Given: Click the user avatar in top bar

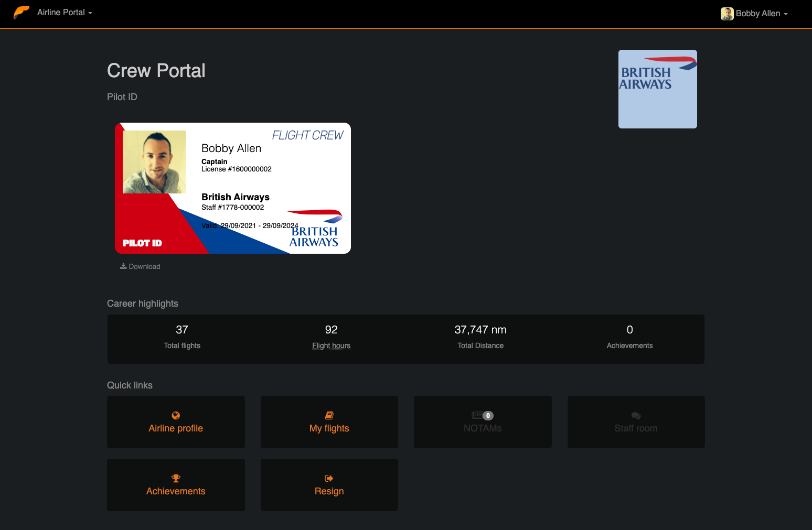Looking at the screenshot, I should (x=727, y=14).
